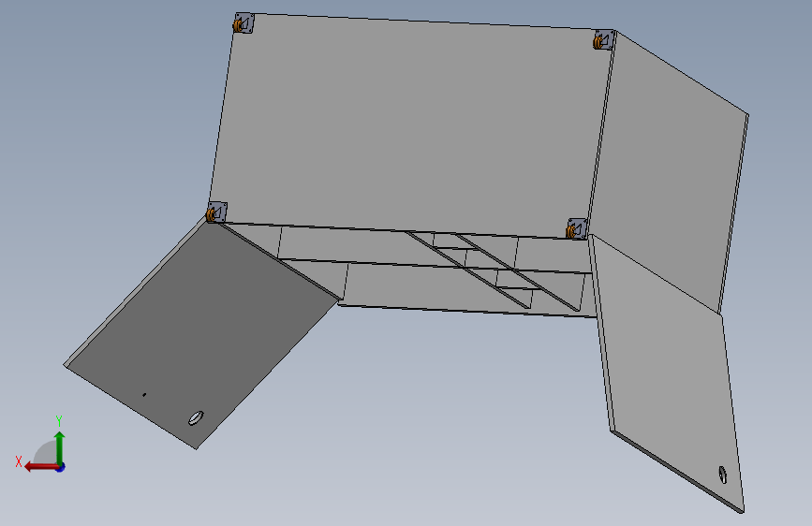Image resolution: width=812 pixels, height=526 pixels.
Task: Select the caster wheel at the upper-right cabinet corner
Action: pyautogui.click(x=603, y=40)
